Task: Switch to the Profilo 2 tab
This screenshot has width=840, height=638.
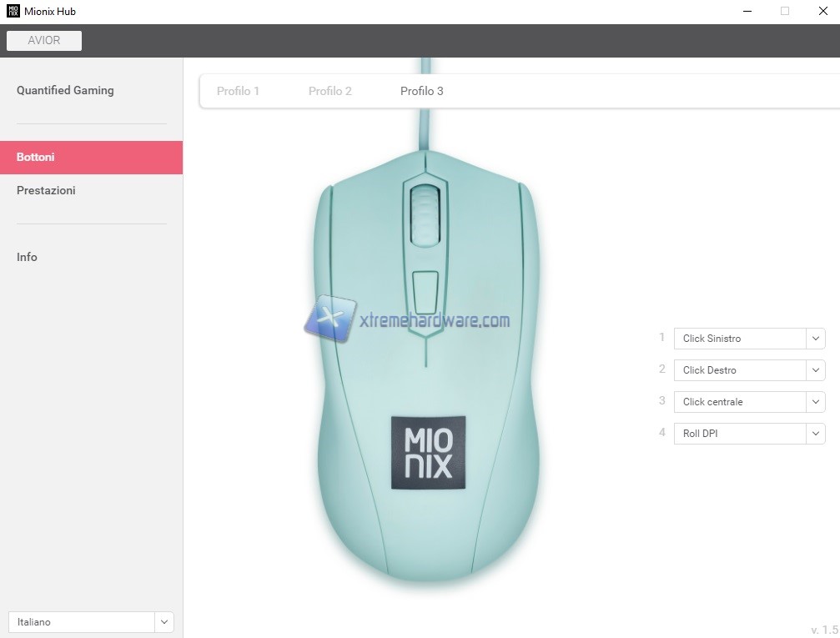Action: (330, 91)
